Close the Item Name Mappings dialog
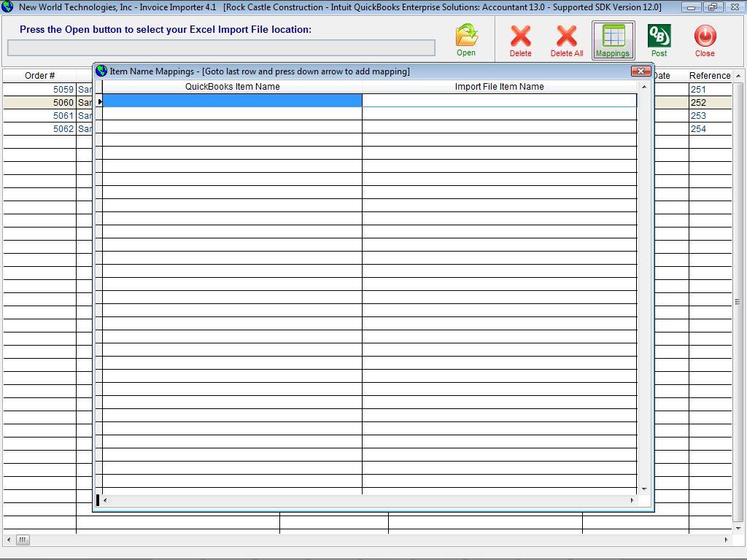The image size is (747, 560). (x=640, y=71)
